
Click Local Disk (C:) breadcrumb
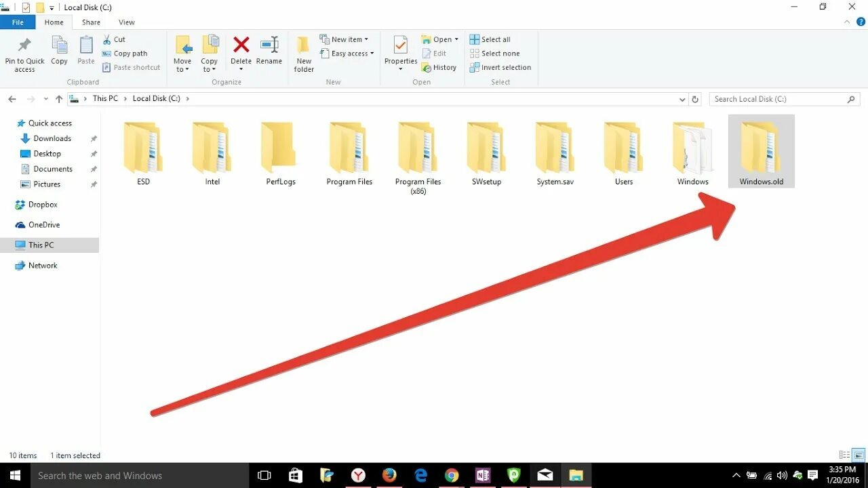(x=157, y=98)
